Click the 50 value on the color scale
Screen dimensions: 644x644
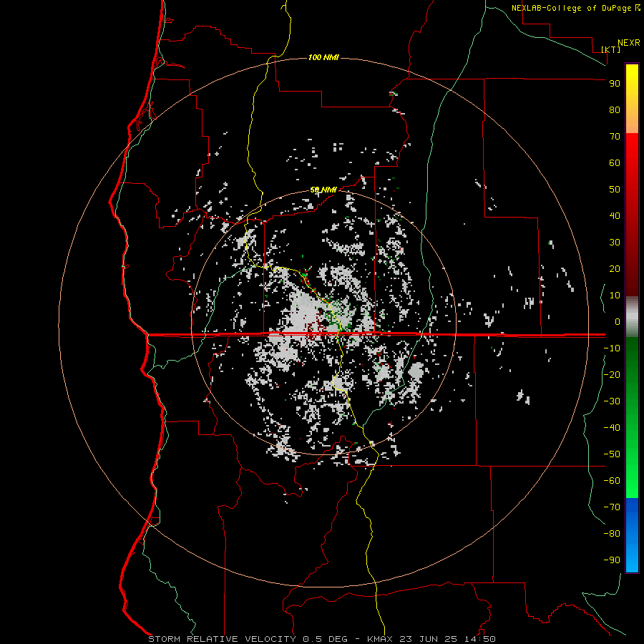[615, 190]
